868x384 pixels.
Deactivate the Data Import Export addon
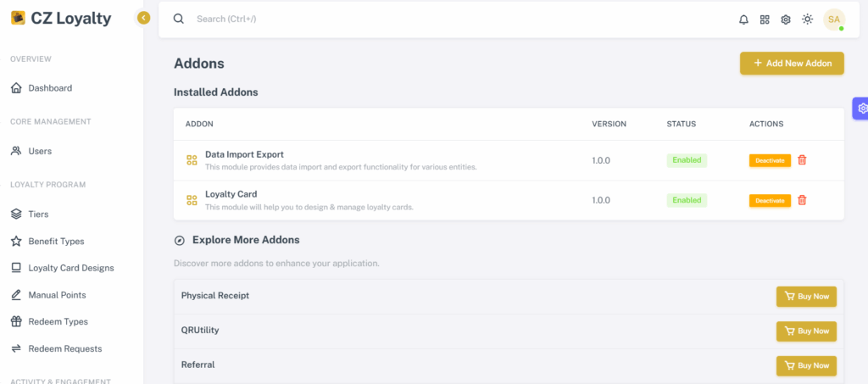pyautogui.click(x=770, y=160)
